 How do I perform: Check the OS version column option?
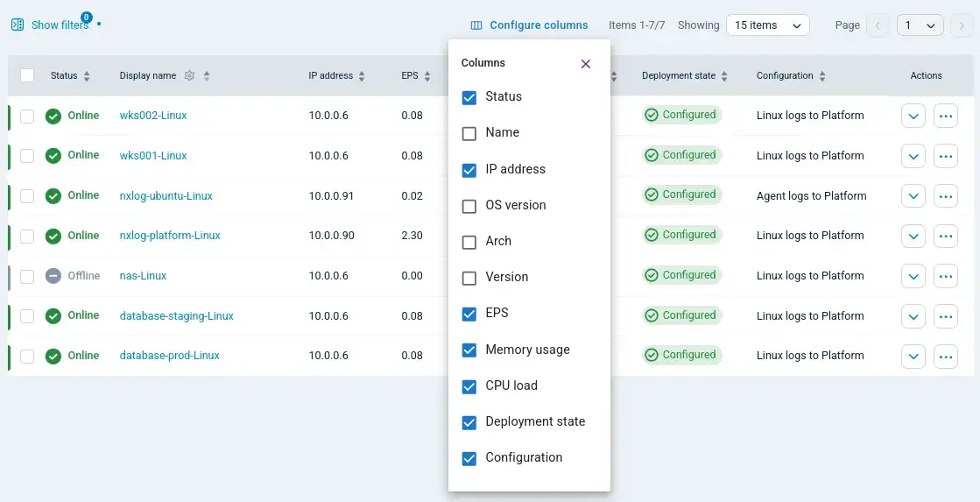click(469, 206)
